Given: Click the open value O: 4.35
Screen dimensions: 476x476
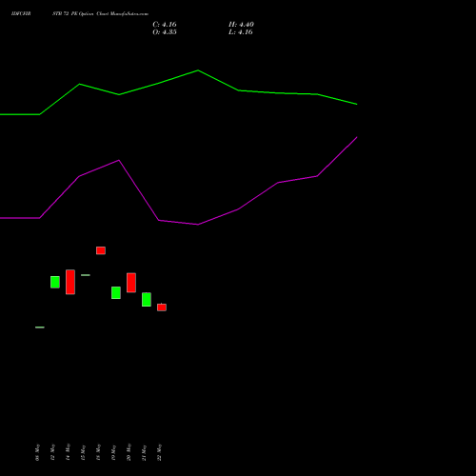Looking at the screenshot, I should tap(165, 32).
